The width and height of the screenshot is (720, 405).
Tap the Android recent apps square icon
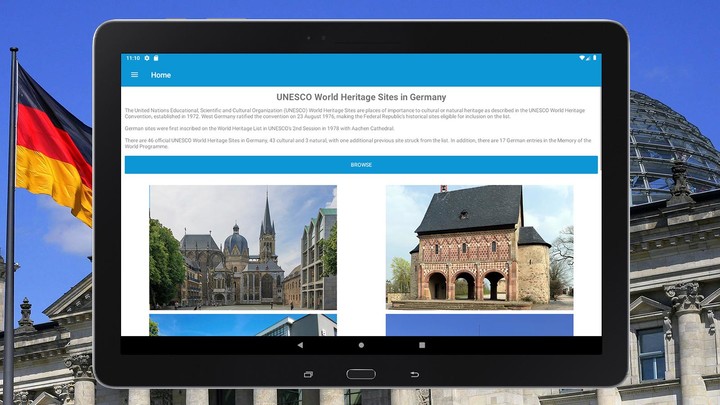422,345
